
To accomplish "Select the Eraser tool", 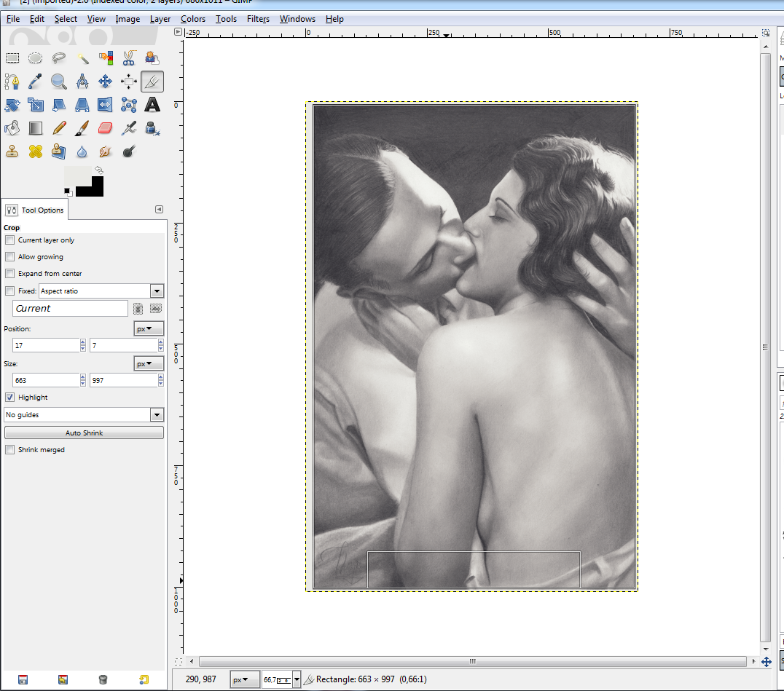I will pyautogui.click(x=106, y=128).
